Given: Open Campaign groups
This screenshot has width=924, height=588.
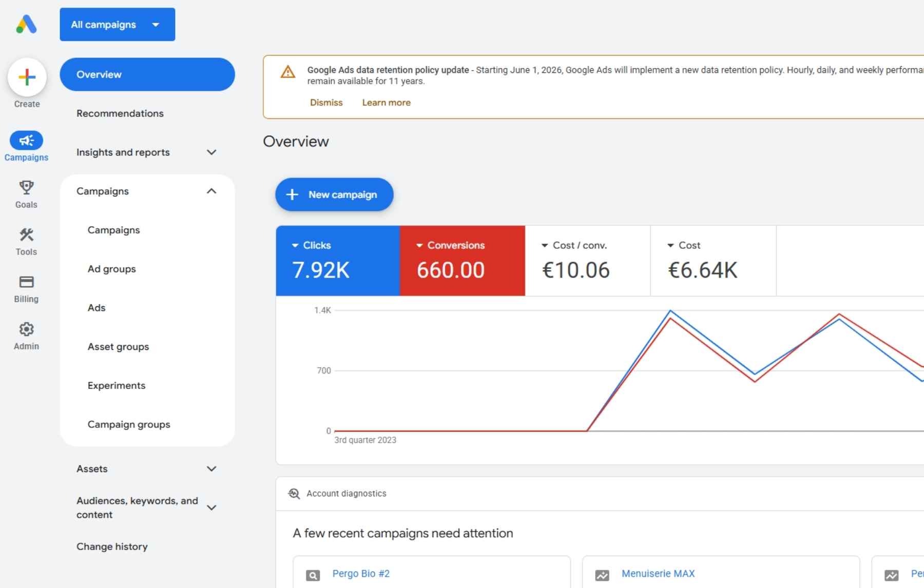Looking at the screenshot, I should [x=129, y=424].
